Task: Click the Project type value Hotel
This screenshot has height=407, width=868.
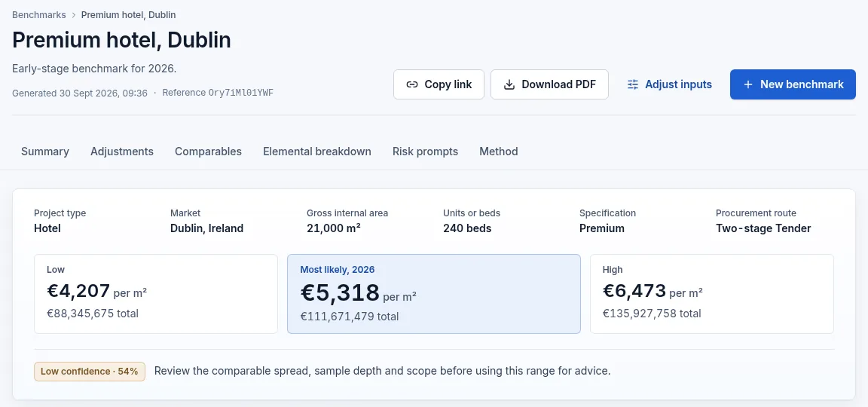Action: tap(47, 228)
